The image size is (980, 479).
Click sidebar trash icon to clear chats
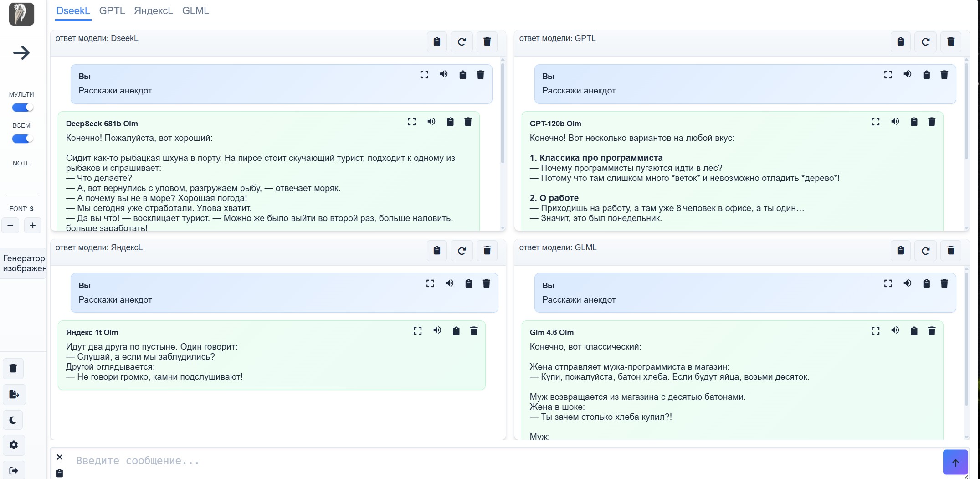13,368
